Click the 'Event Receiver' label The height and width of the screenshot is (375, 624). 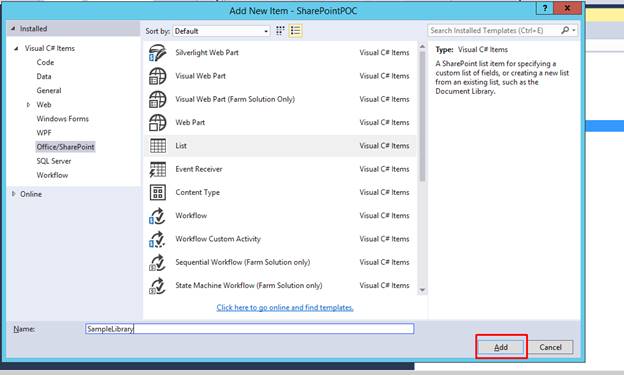coord(199,169)
